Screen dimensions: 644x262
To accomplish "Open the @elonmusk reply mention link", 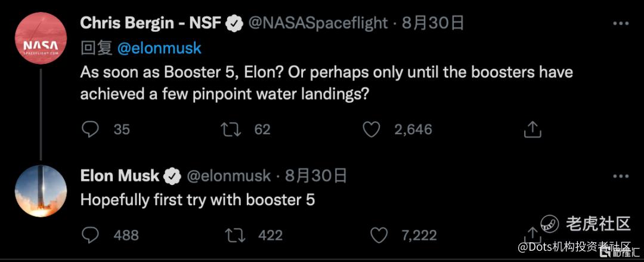I will (x=159, y=48).
